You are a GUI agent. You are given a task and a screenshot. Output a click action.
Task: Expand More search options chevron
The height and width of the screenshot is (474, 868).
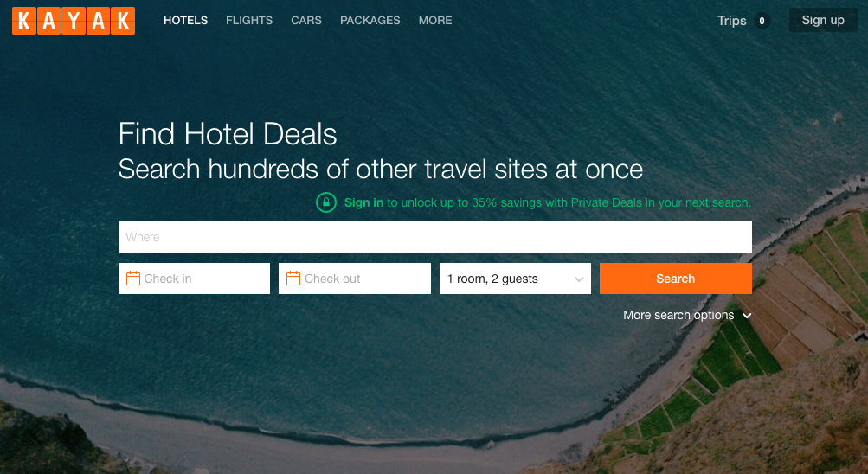(747, 315)
